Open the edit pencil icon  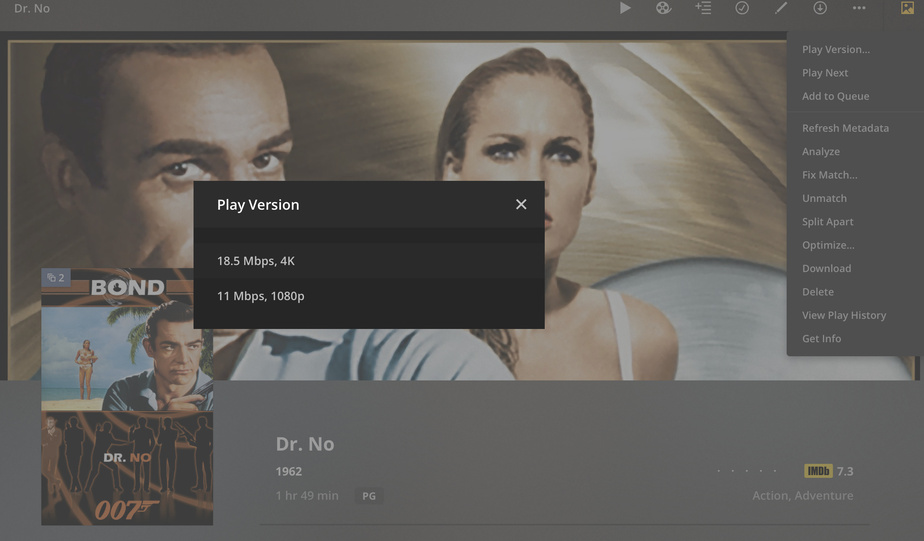coord(781,8)
